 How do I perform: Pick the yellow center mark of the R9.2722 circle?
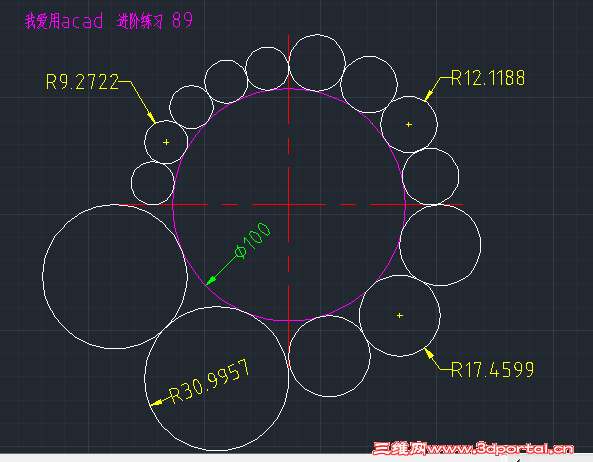166,142
